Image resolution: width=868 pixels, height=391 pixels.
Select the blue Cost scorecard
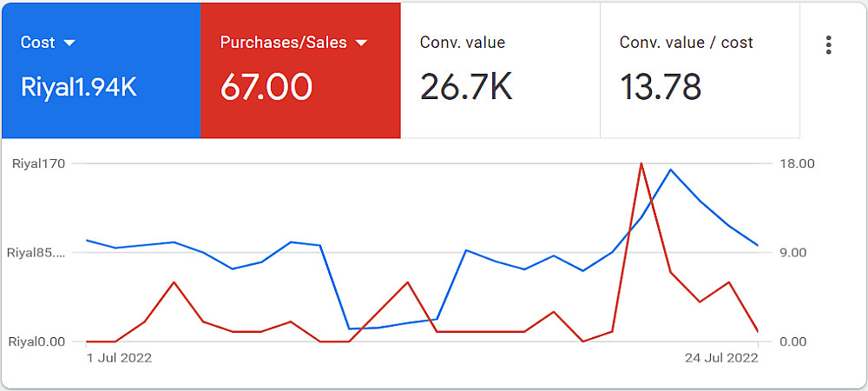tap(102, 70)
